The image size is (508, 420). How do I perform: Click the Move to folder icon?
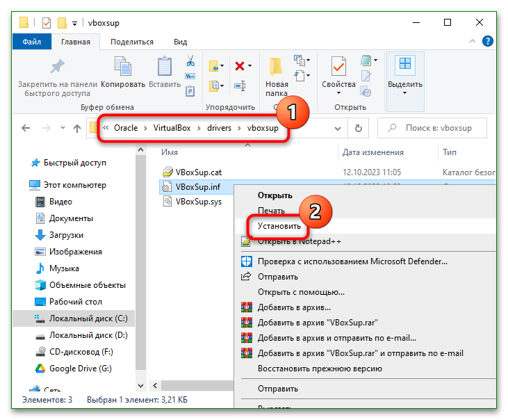point(214,66)
